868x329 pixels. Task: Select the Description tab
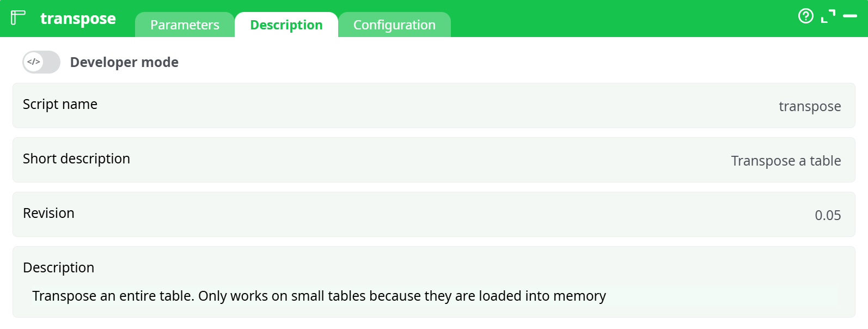point(286,25)
